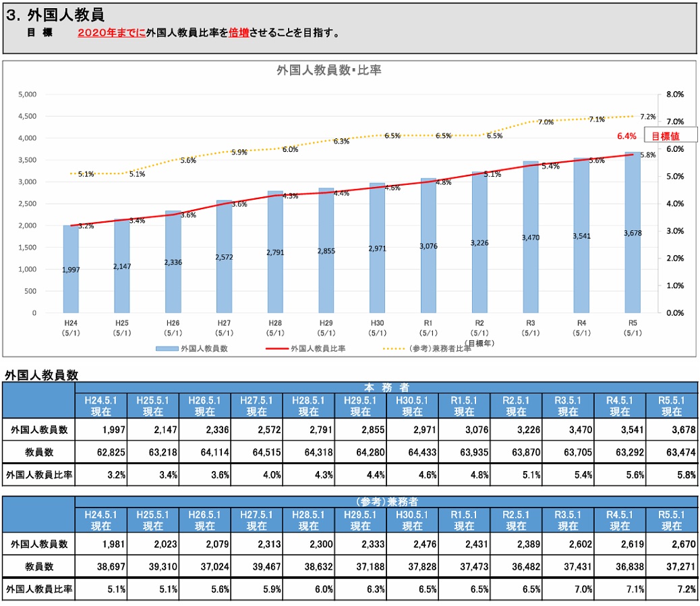Click the page heading 「3. 外国人教員」
Viewport: 700px width, 606px height.
click(x=55, y=15)
